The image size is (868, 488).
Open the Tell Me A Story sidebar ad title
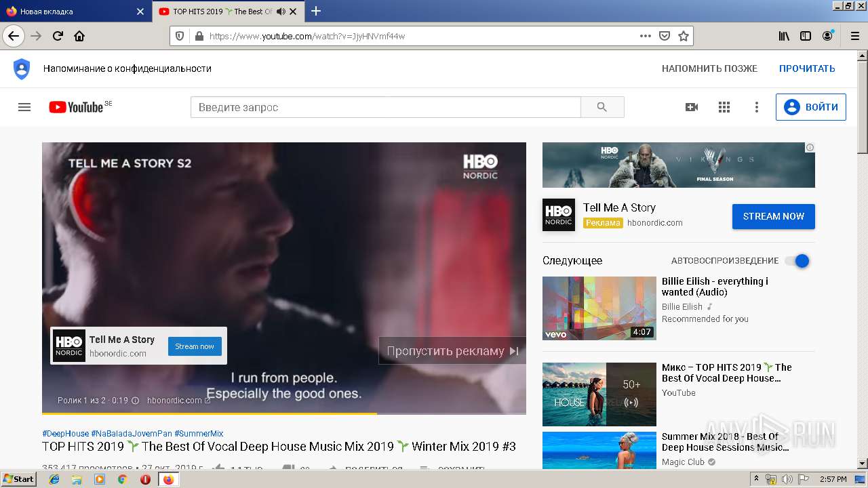619,207
